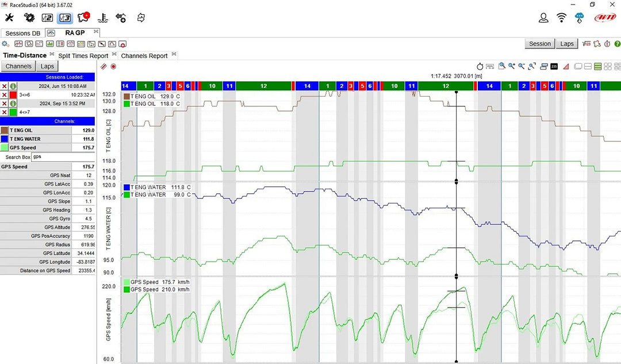Select the Distance on GPS Speed row
Viewport: 621px width, 364px height.
click(48, 270)
